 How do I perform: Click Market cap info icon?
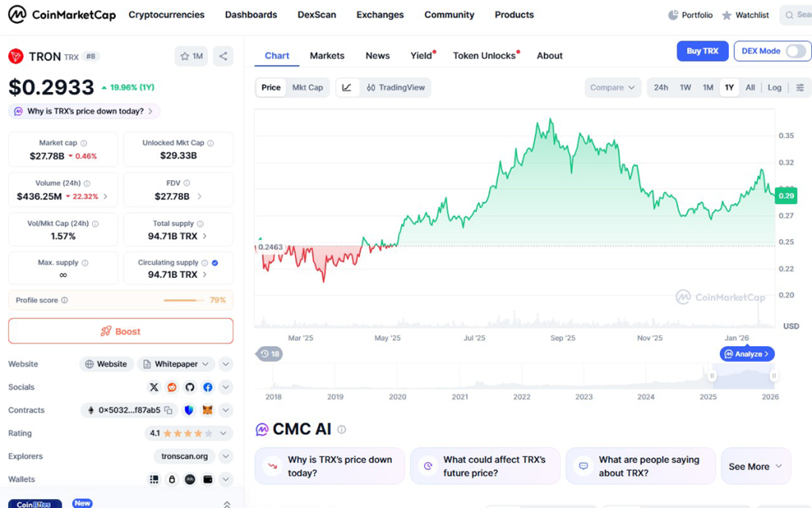point(84,143)
